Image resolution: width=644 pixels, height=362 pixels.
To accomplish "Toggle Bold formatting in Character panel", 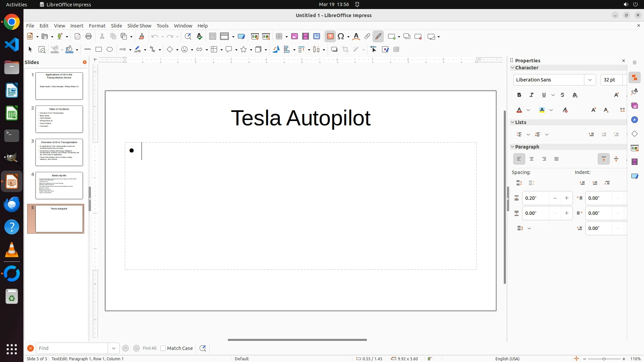I will (x=519, y=95).
